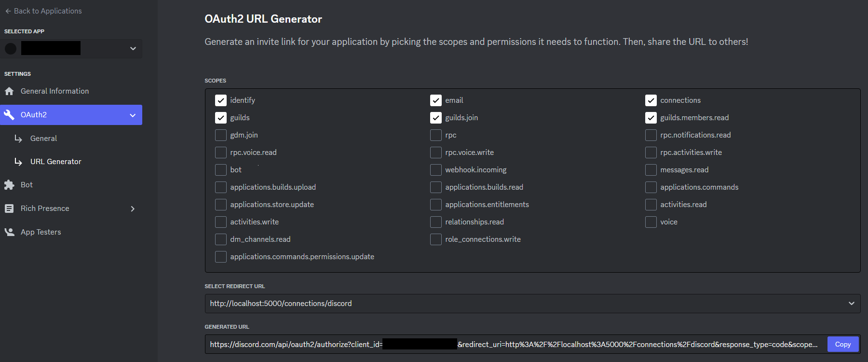Select the App Testers people icon
The height and width of the screenshot is (362, 868).
tap(10, 232)
